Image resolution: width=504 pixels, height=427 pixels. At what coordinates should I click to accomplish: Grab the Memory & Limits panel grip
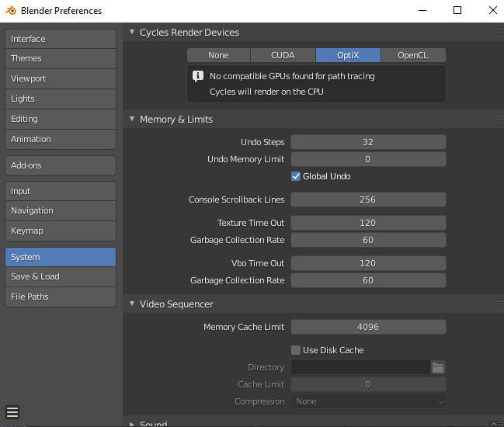pos(499,118)
